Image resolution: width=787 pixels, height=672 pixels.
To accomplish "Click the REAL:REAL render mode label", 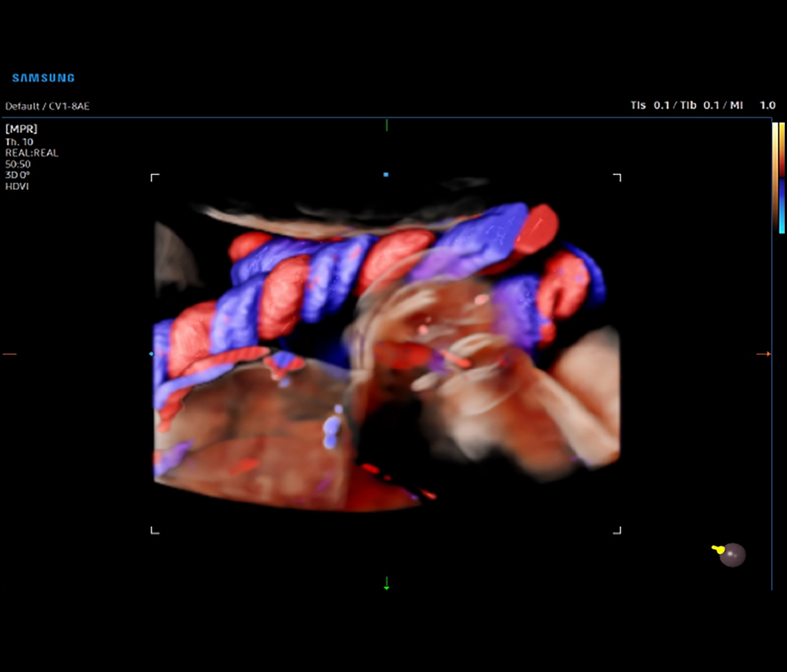I will (32, 153).
